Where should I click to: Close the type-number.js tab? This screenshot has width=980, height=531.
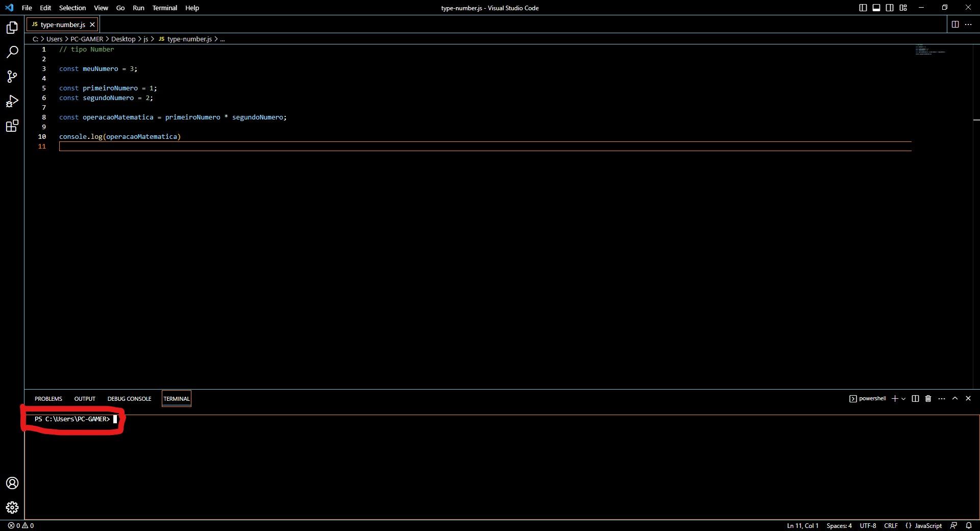pyautogui.click(x=92, y=25)
